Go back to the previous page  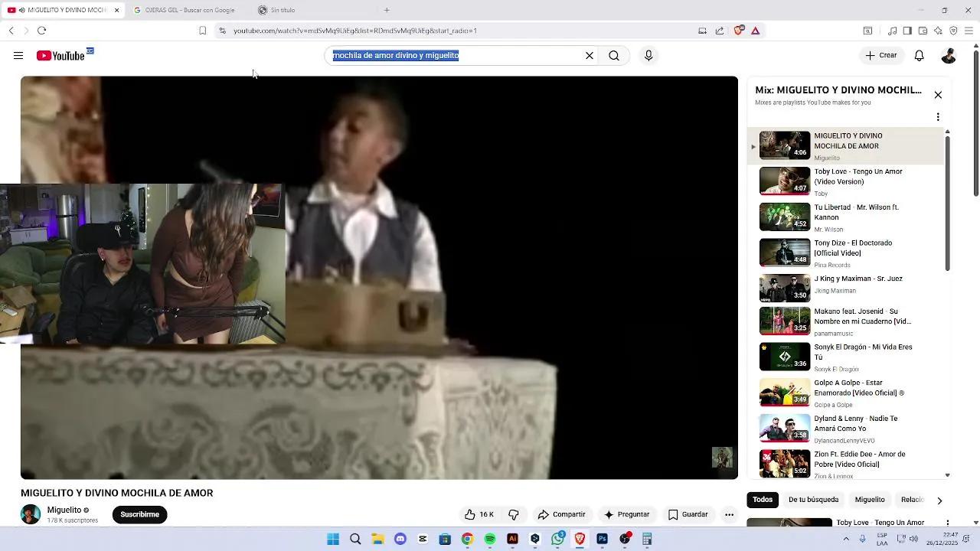11,31
